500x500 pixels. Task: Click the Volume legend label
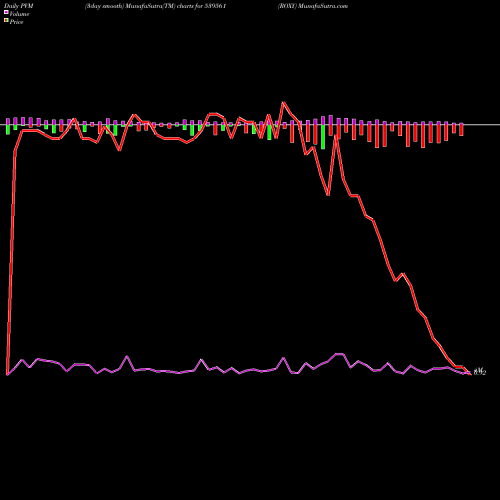(x=19, y=14)
